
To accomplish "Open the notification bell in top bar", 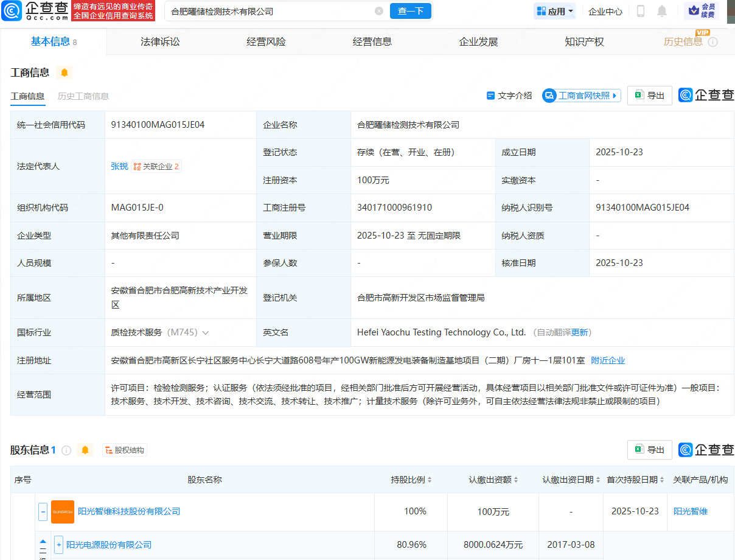I will point(661,10).
